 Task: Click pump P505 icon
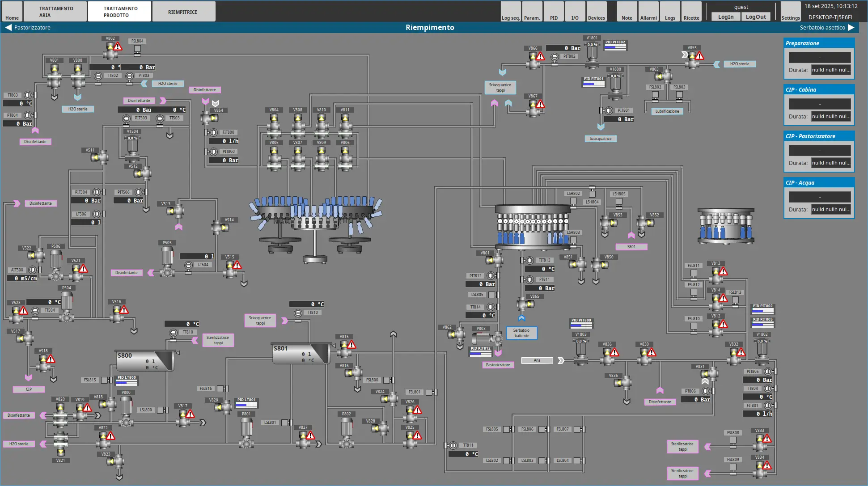[x=167, y=262]
